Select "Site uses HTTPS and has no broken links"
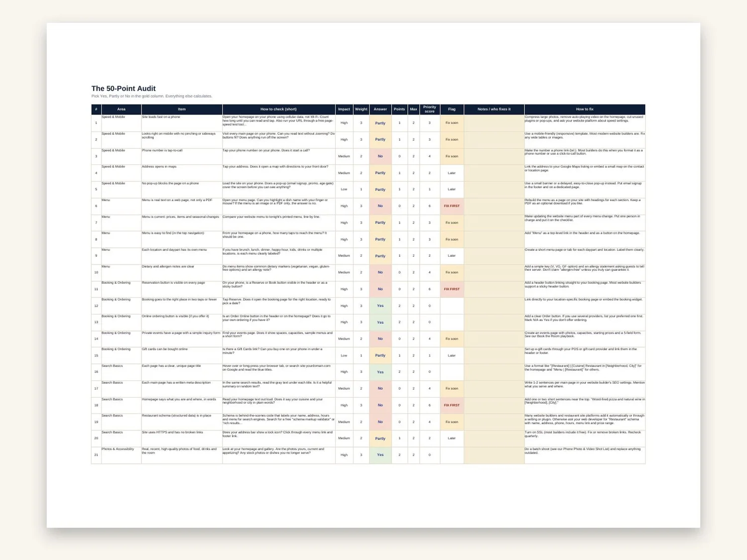Viewport: 747px width, 560px height. pyautogui.click(x=172, y=432)
